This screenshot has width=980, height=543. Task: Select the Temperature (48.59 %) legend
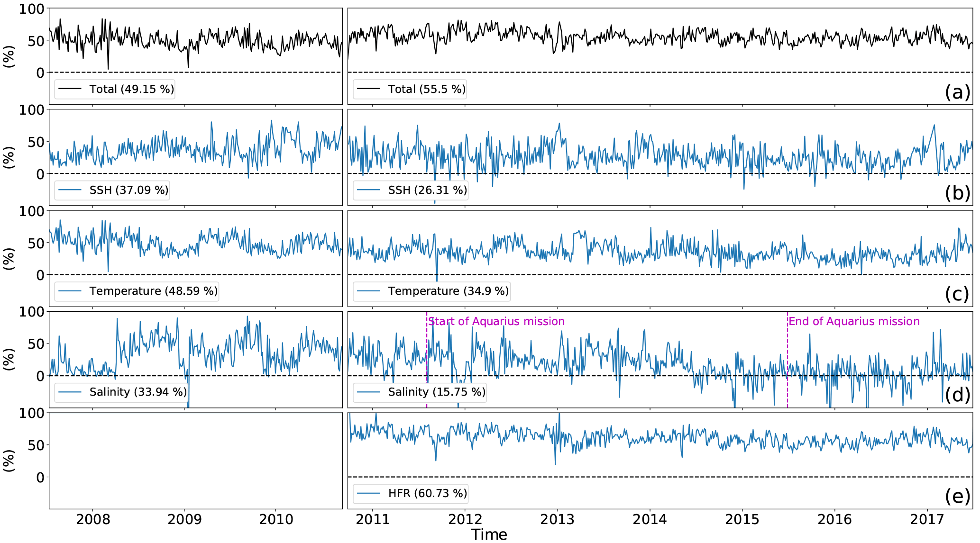tap(153, 291)
